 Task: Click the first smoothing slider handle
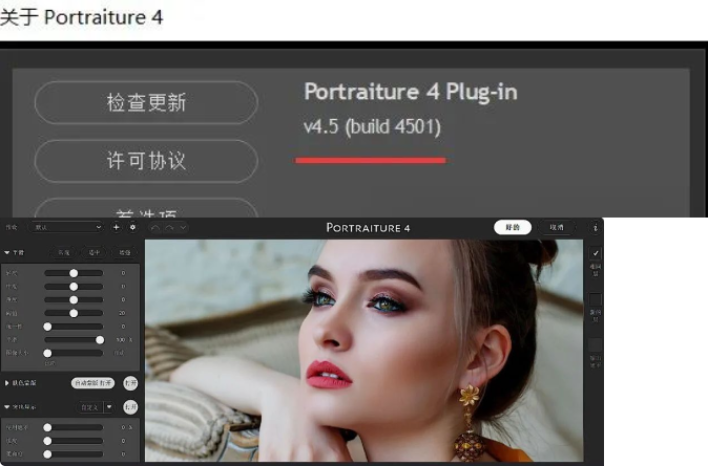pyautogui.click(x=74, y=273)
